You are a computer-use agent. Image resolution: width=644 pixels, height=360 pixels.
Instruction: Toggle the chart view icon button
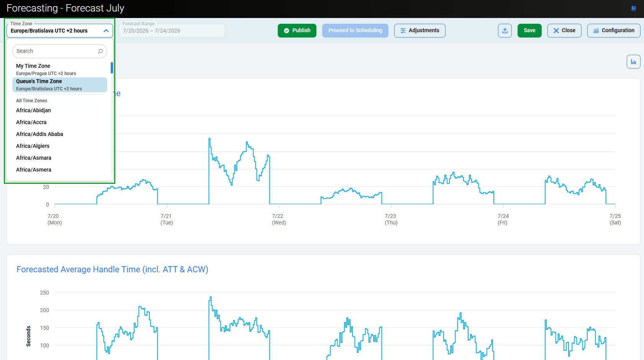pyautogui.click(x=634, y=62)
